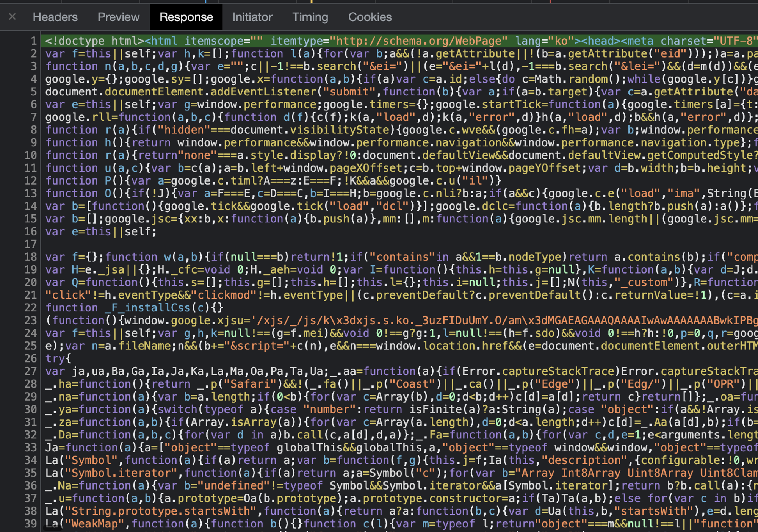Screen dimensions: 758x532
Task: Click line number 1 in gutter
Action: pos(34,41)
